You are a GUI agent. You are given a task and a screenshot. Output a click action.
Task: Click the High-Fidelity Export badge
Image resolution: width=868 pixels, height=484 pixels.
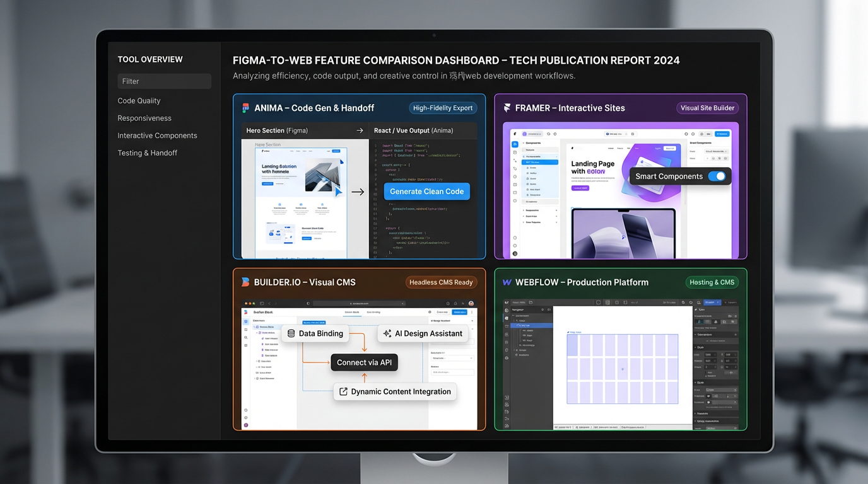click(443, 108)
